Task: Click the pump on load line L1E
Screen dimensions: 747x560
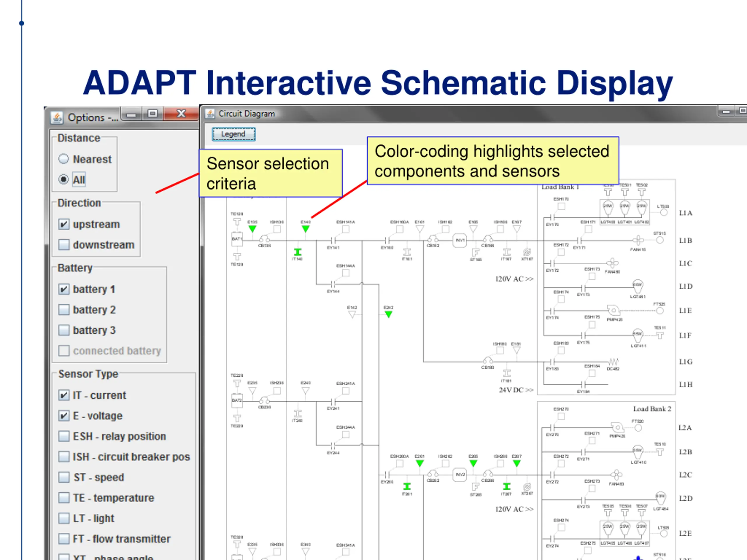Action: click(613, 310)
